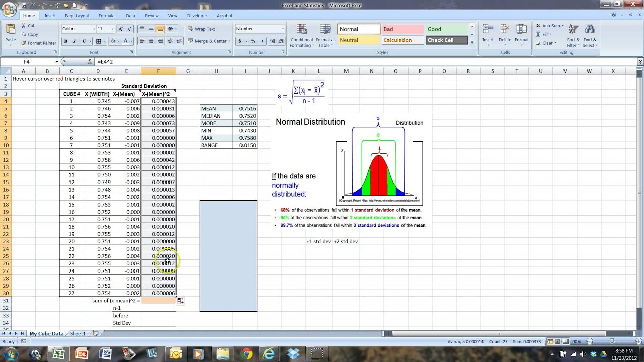Toggle Top Align vertical alignment
The image size is (644, 362).
tap(142, 29)
